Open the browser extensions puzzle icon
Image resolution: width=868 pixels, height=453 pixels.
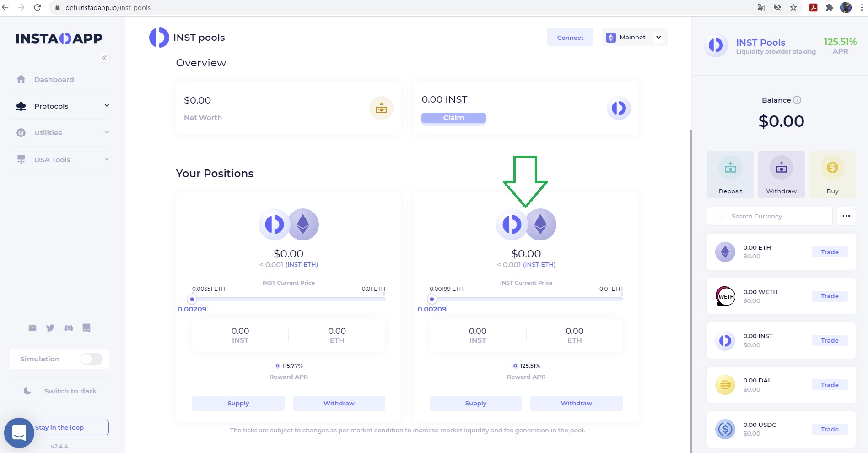[829, 7]
